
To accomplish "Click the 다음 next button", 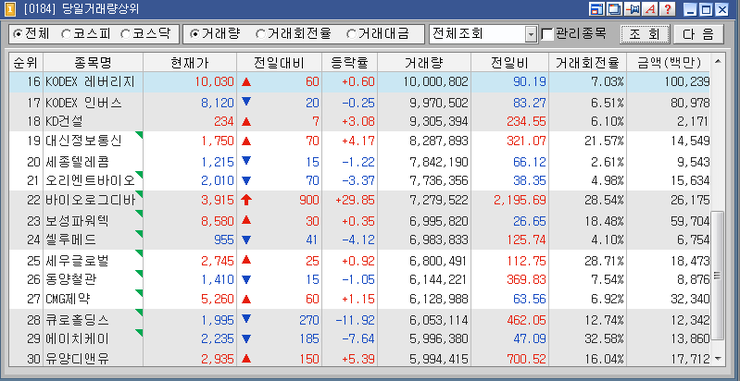I will (x=698, y=34).
